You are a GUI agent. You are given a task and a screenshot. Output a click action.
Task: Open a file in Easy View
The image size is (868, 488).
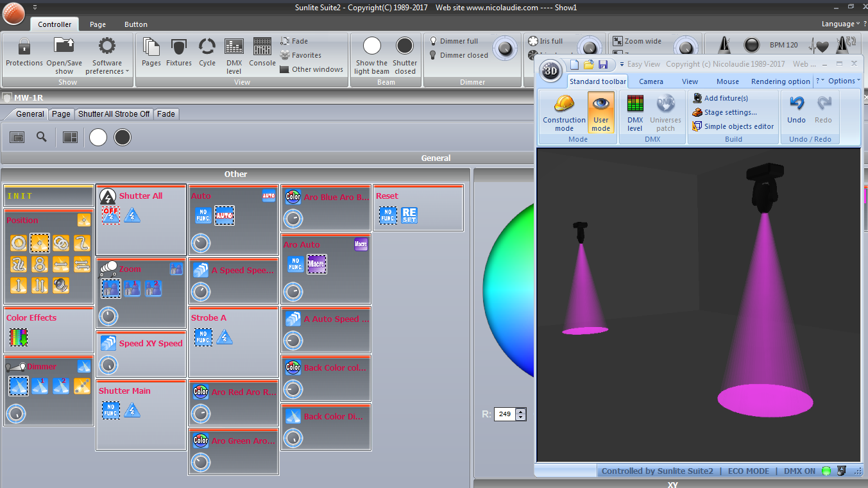(588, 64)
